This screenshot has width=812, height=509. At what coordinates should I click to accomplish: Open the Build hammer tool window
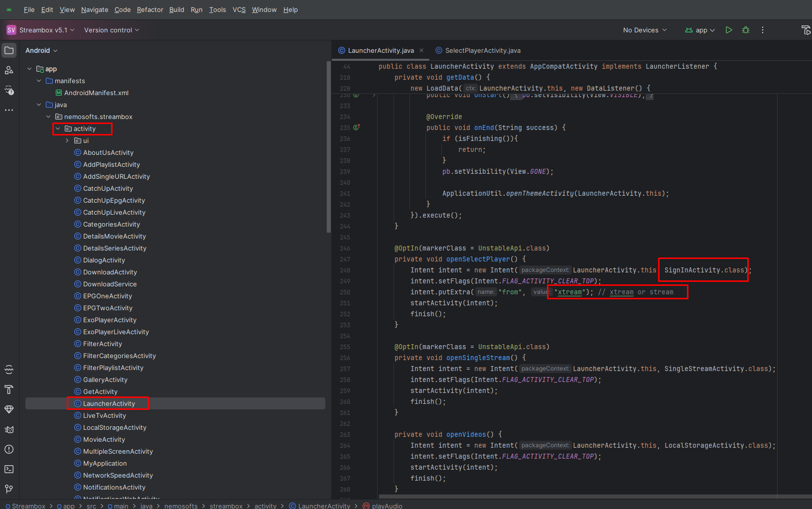[9, 389]
